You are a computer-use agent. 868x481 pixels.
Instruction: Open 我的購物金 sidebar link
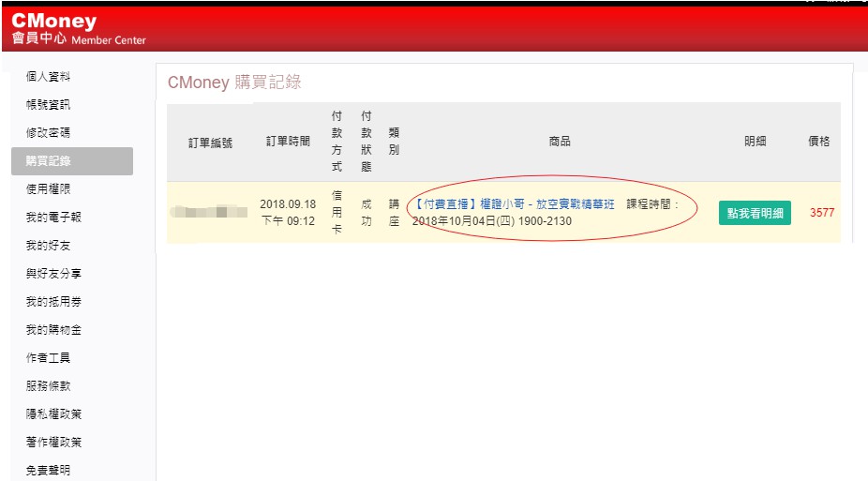(53, 330)
